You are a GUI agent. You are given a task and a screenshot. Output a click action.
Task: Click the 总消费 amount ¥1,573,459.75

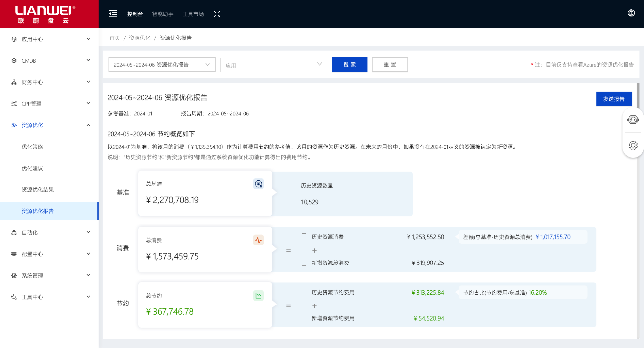pyautogui.click(x=172, y=256)
